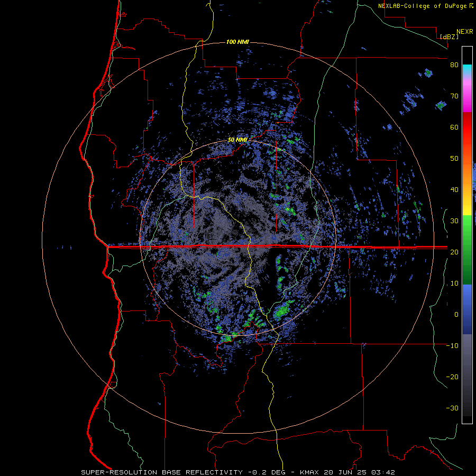
Task: Pick the cyan top band on the color bar
Action: coord(467,69)
